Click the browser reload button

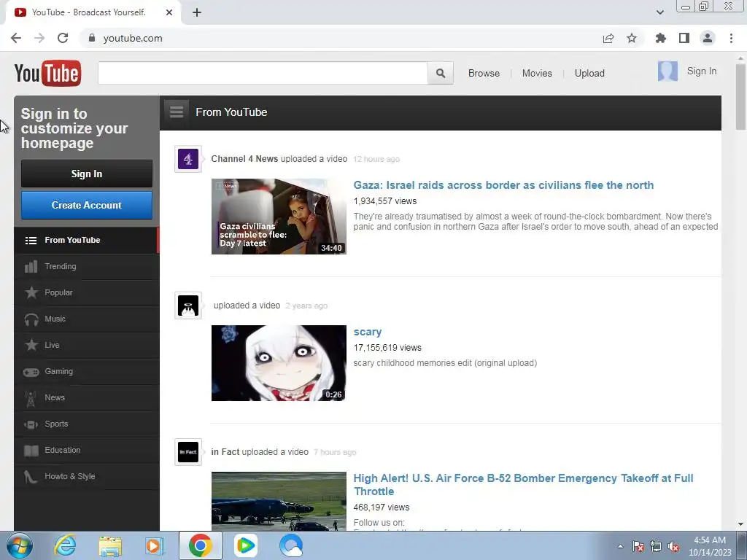63,38
